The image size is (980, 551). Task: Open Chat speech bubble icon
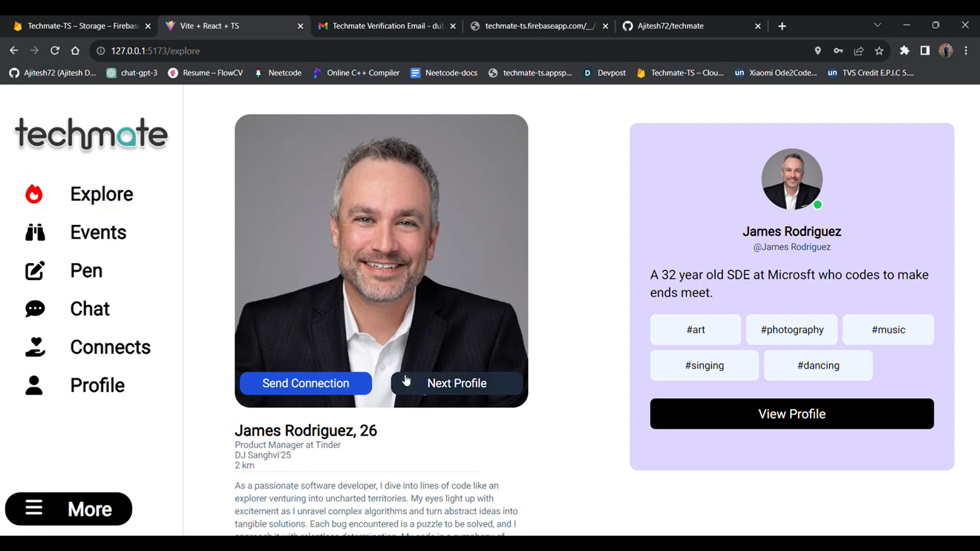(x=35, y=309)
